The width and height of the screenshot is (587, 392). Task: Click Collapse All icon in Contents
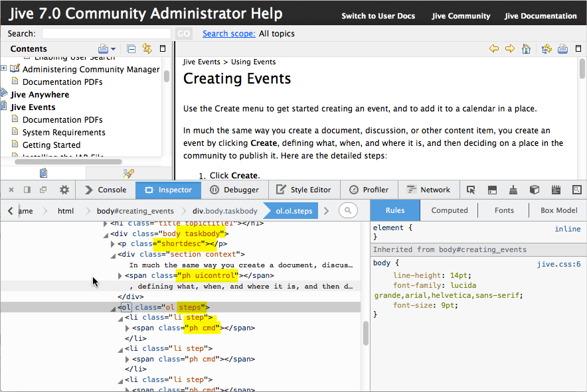coord(131,48)
